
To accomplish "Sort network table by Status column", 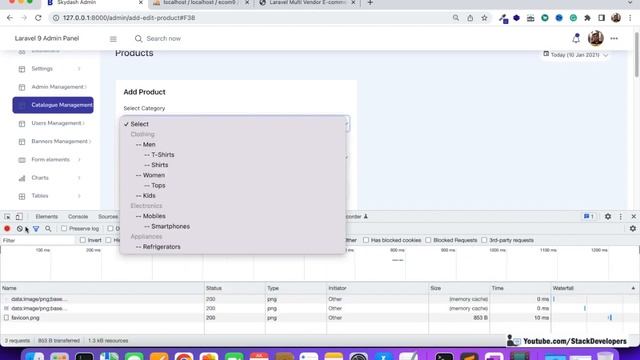I will [234, 288].
